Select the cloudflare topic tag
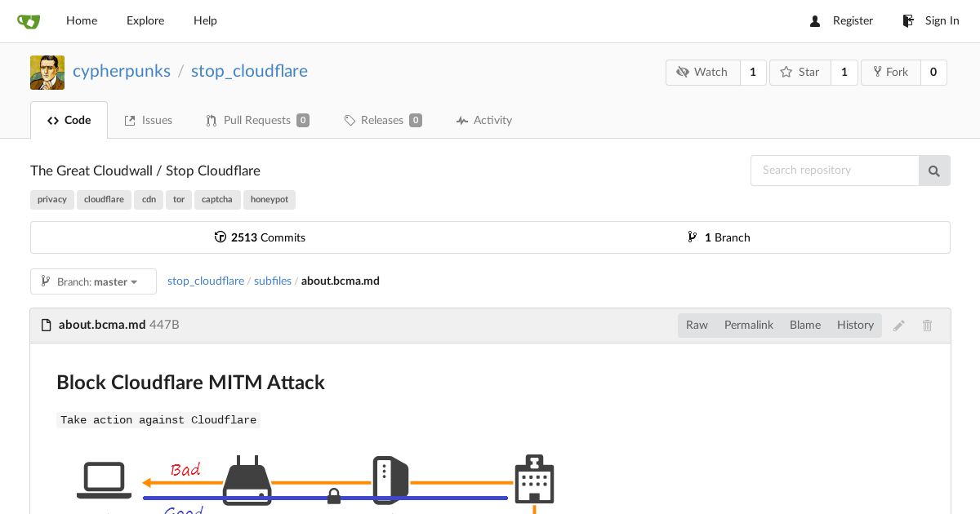Viewport: 980px width, 514px height. coord(104,200)
